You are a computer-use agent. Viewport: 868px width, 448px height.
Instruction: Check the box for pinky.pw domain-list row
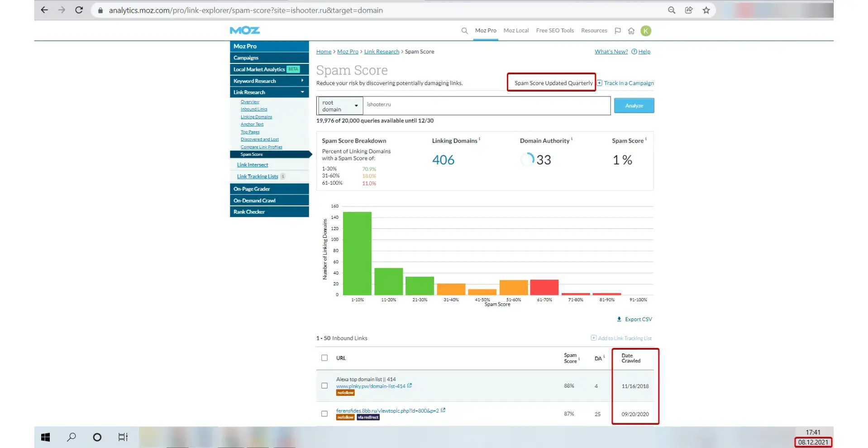324,386
